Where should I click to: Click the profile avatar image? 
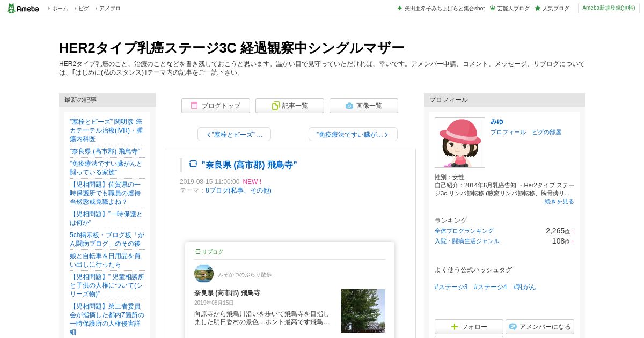[x=460, y=143]
